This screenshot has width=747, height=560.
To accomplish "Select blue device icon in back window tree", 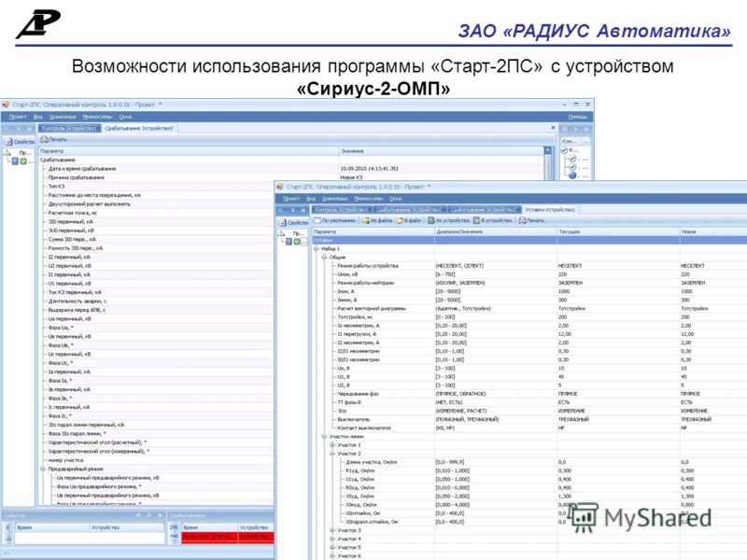I will point(15,161).
